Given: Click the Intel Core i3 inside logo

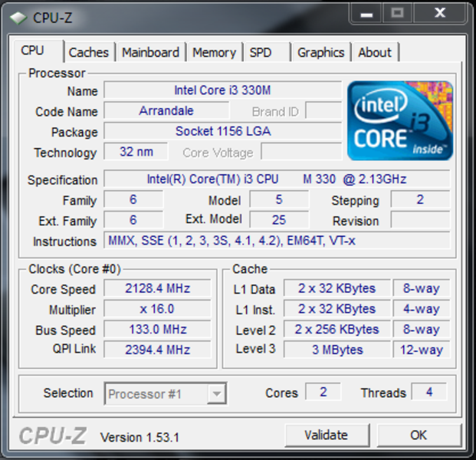Looking at the screenshot, I should point(400,120).
